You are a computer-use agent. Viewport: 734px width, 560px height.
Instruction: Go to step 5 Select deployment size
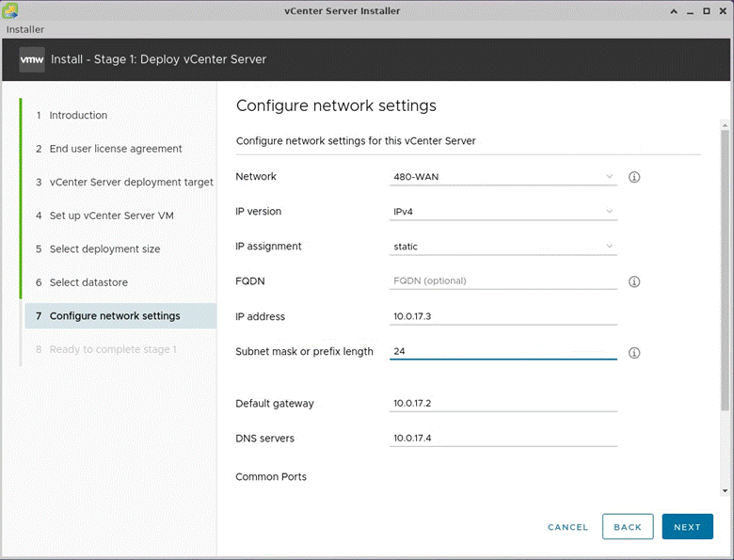(98, 249)
